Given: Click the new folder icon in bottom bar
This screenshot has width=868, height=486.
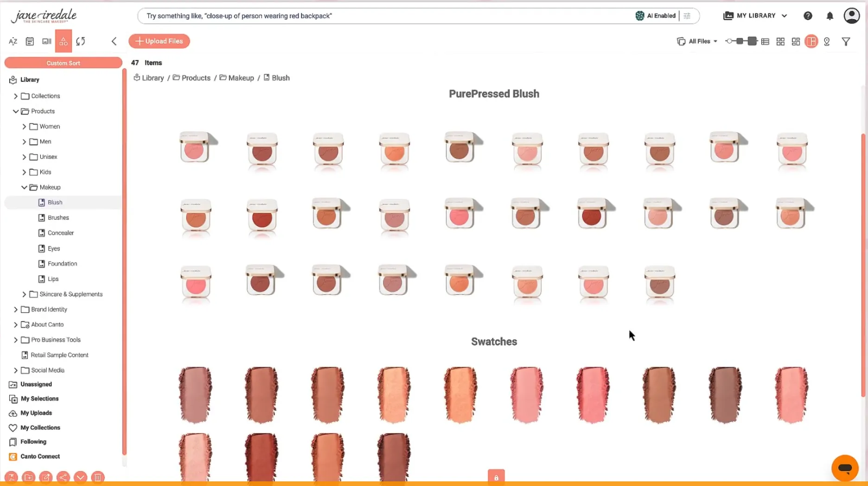Looking at the screenshot, I should [28, 477].
